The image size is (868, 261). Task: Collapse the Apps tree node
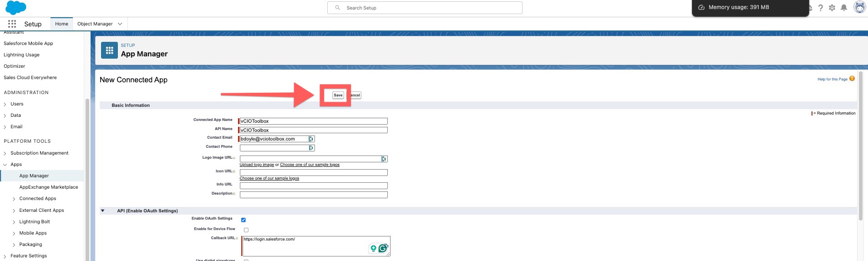coord(5,165)
